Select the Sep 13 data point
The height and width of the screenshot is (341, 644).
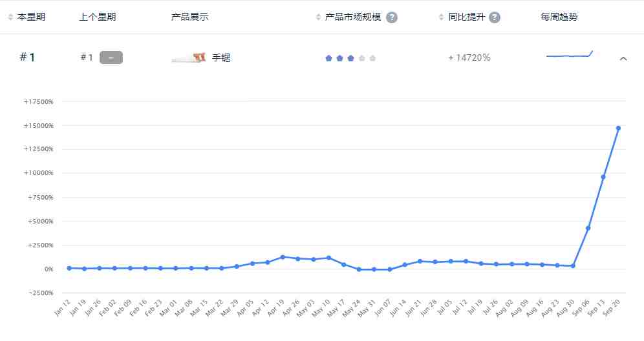(603, 177)
